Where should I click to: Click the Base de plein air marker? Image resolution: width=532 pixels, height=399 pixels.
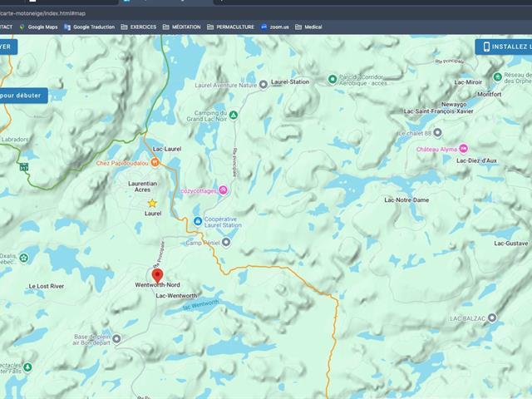coord(116,338)
